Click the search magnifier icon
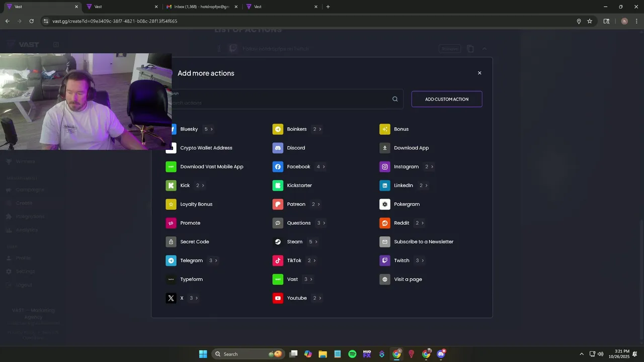644x362 pixels. tap(395, 99)
